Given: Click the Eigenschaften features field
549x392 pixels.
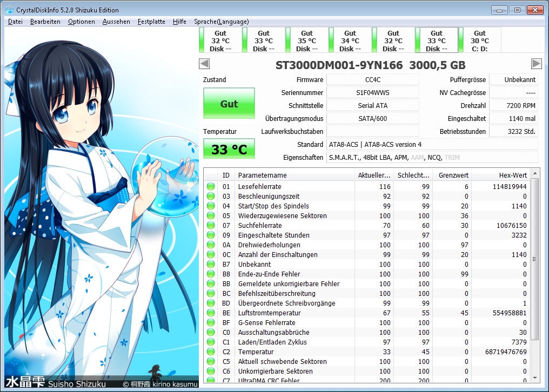Looking at the screenshot, I should click(432, 158).
